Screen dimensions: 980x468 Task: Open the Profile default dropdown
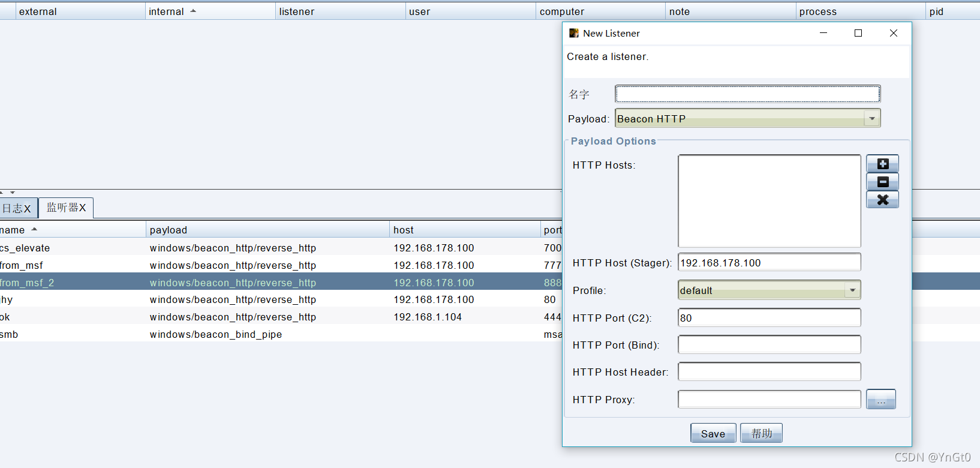(x=769, y=290)
